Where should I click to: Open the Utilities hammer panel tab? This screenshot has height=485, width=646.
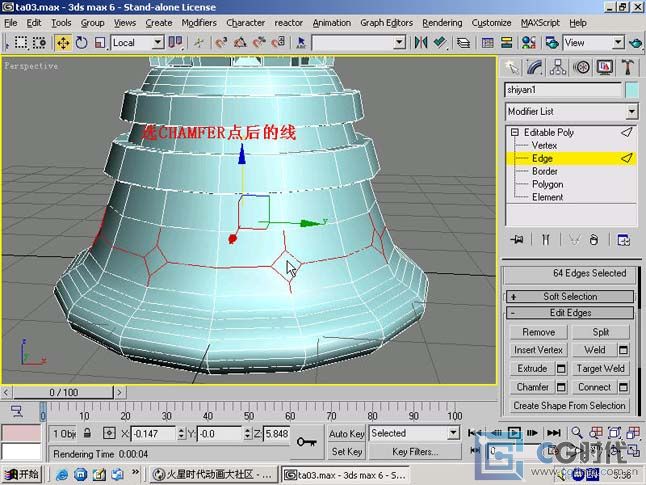tap(627, 67)
